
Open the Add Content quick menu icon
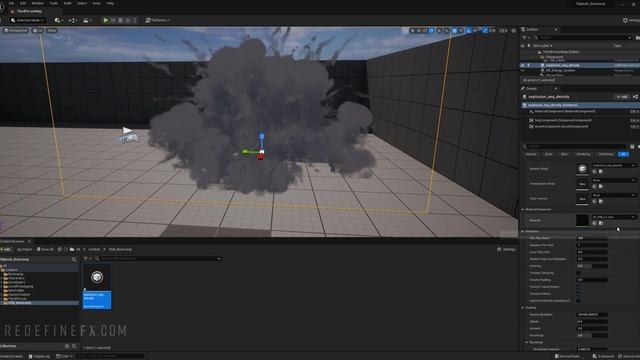pos(58,20)
